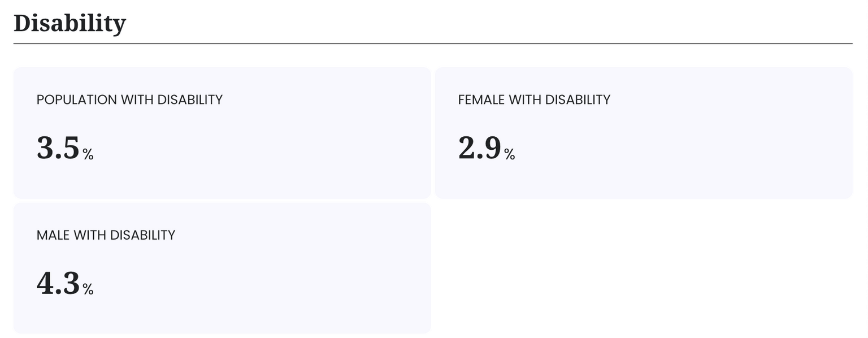868x338 pixels.
Task: Click the 4.3 statistic value
Action: (x=58, y=284)
